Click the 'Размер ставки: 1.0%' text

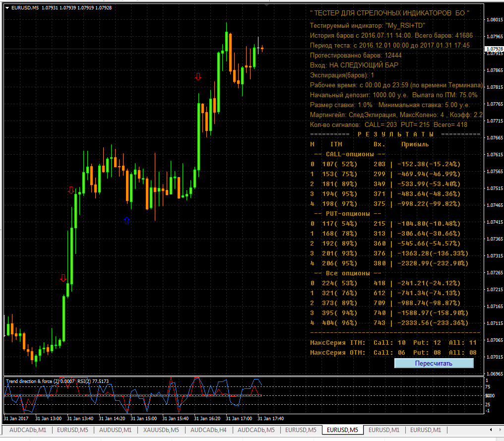(x=341, y=105)
